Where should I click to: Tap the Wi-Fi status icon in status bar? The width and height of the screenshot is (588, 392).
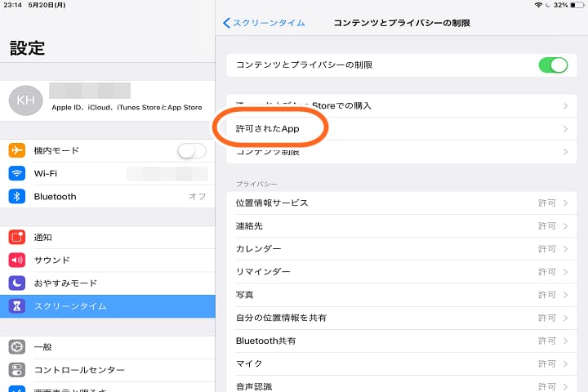538,5
